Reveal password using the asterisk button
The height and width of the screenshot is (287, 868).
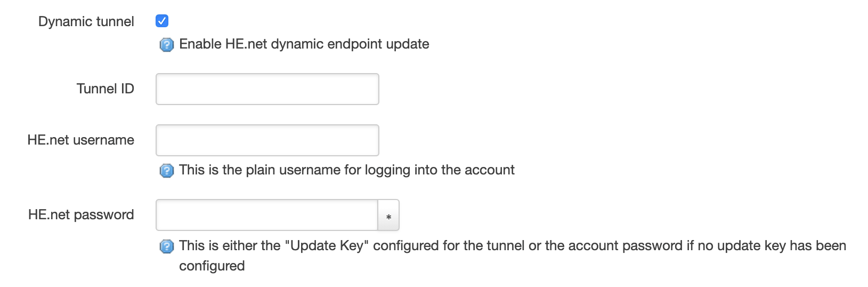pos(388,215)
